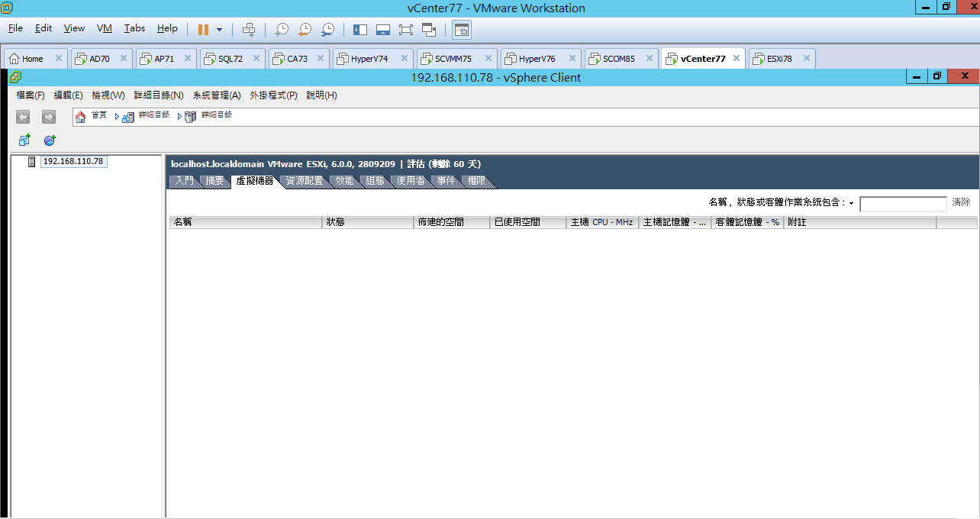Send Ctrl+Alt+Del to the guest
The height and width of the screenshot is (519, 980).
coord(249,30)
